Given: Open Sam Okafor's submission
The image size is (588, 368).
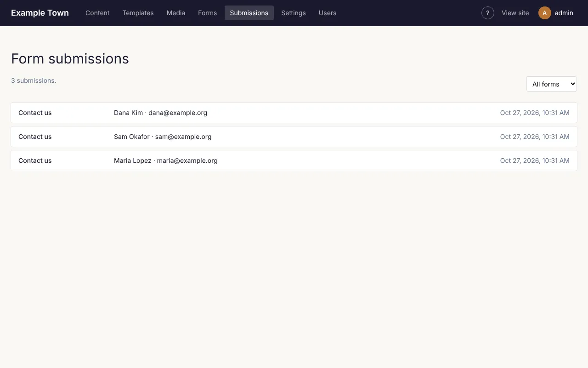Looking at the screenshot, I should [x=294, y=137].
